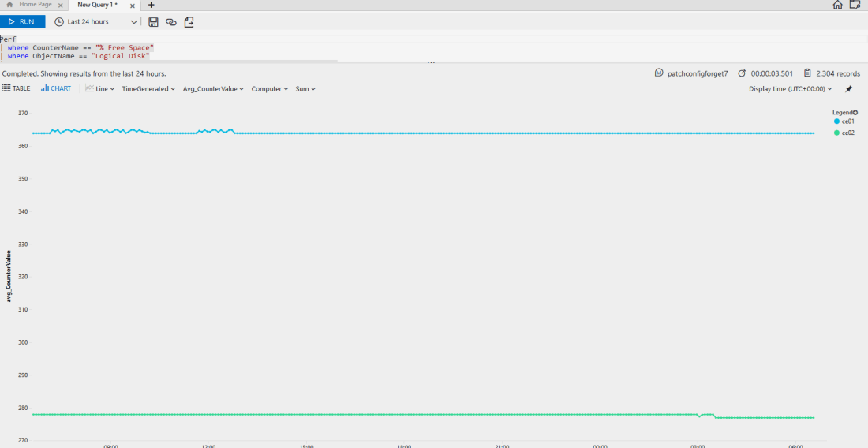Click the 320 y-axis tick label
The image size is (868, 448).
[23, 277]
